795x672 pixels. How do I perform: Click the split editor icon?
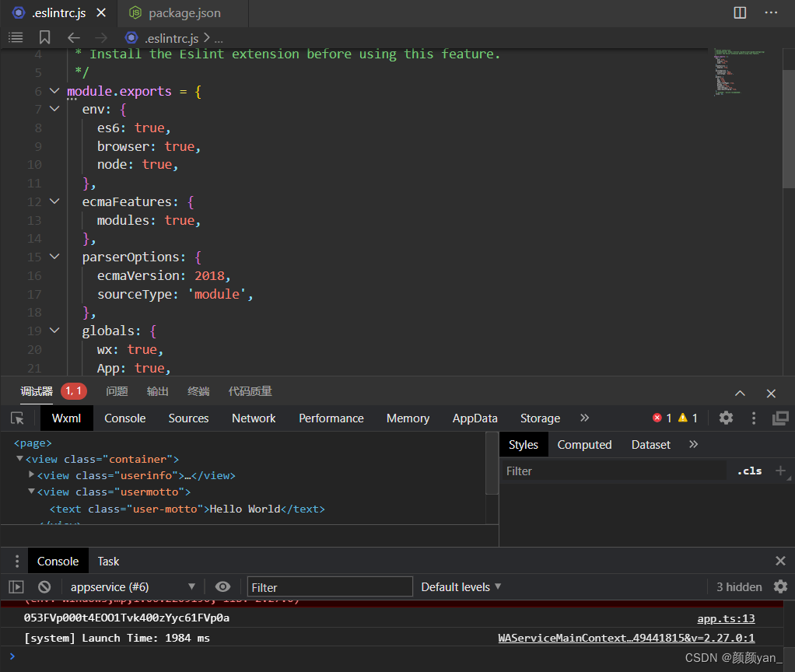[740, 12]
